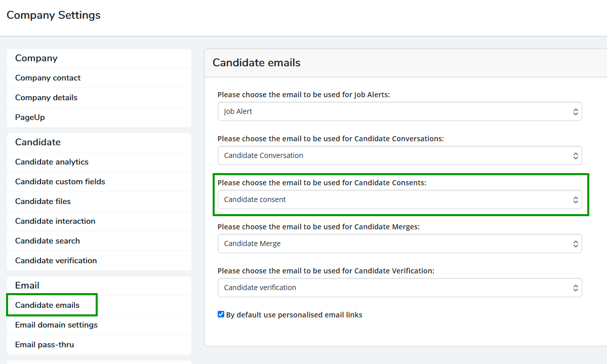Click 'By default use personalised email links' label
The width and height of the screenshot is (607, 364).
coord(294,315)
